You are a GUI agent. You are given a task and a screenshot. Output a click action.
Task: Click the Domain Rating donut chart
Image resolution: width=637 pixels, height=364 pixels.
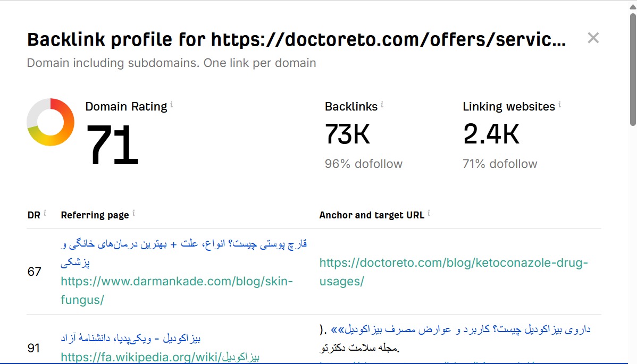click(51, 122)
